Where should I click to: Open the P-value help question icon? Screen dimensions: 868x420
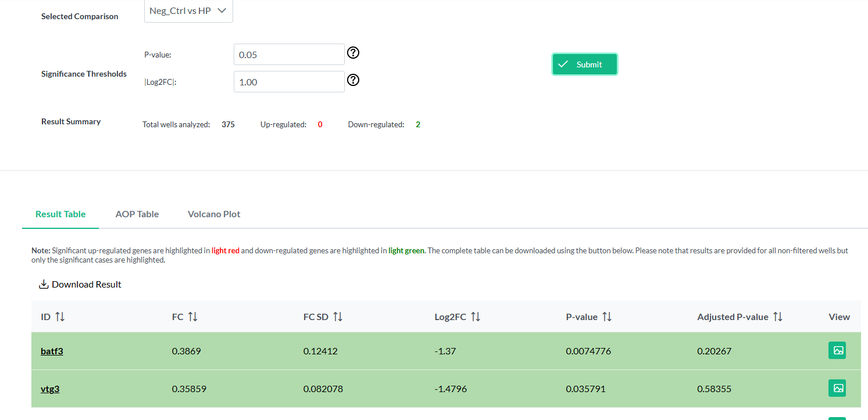353,53
